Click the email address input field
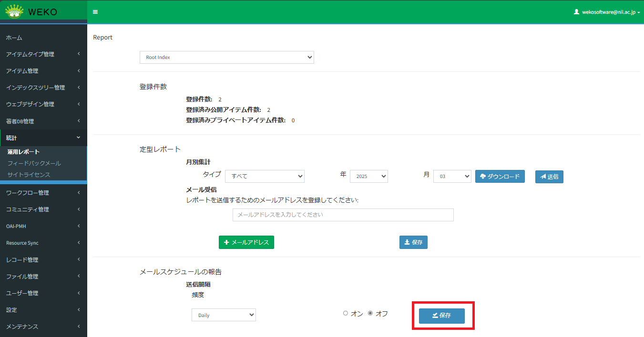 (x=343, y=215)
